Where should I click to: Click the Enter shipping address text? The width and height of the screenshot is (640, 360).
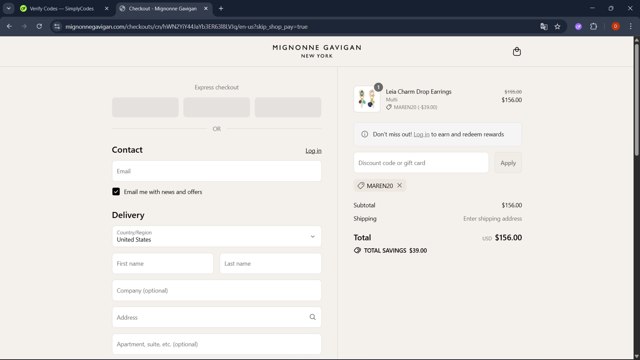(492, 219)
